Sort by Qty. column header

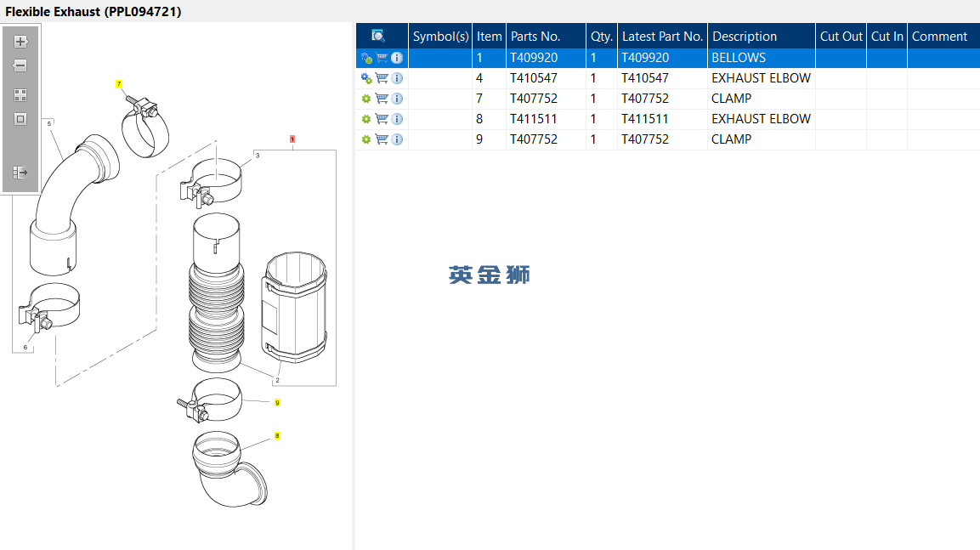pyautogui.click(x=602, y=37)
